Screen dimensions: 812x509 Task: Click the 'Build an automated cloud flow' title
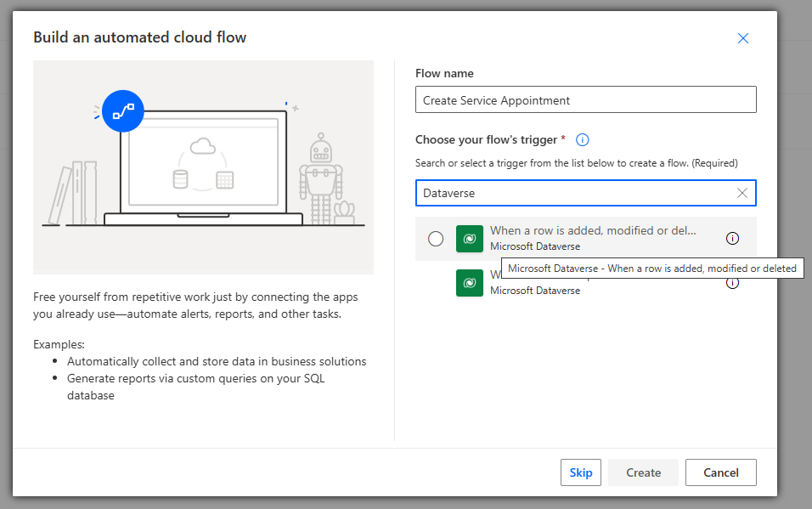coord(140,37)
